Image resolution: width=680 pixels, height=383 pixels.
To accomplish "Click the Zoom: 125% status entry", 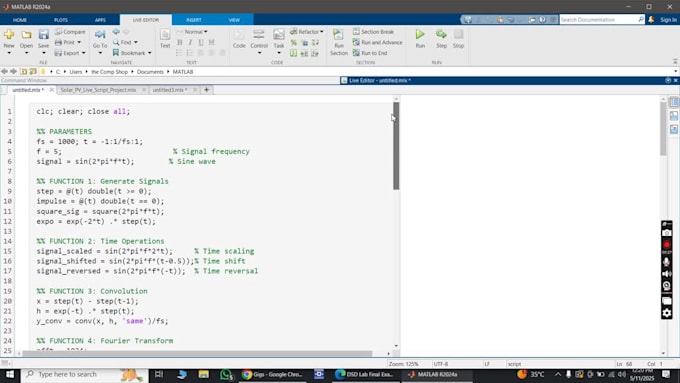I will [404, 364].
